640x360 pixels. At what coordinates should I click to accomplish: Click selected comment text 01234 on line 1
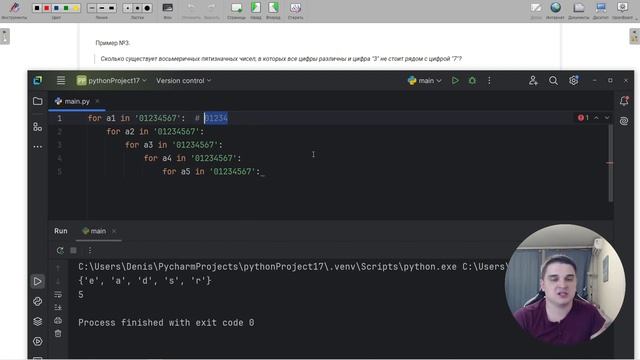click(216, 118)
